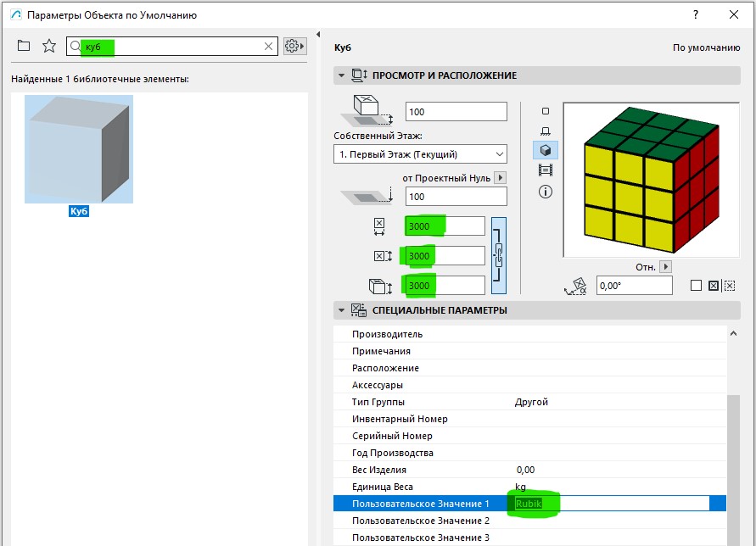Show the object info icon
756x546 pixels.
(545, 192)
